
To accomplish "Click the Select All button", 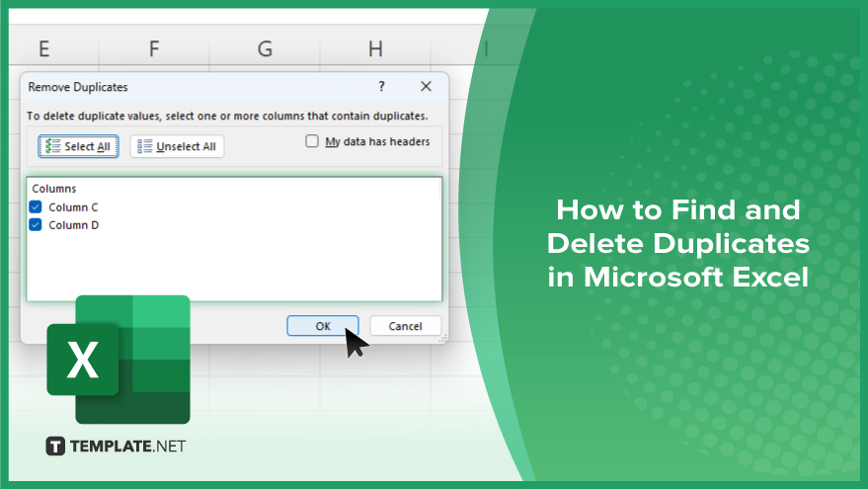I will click(78, 146).
